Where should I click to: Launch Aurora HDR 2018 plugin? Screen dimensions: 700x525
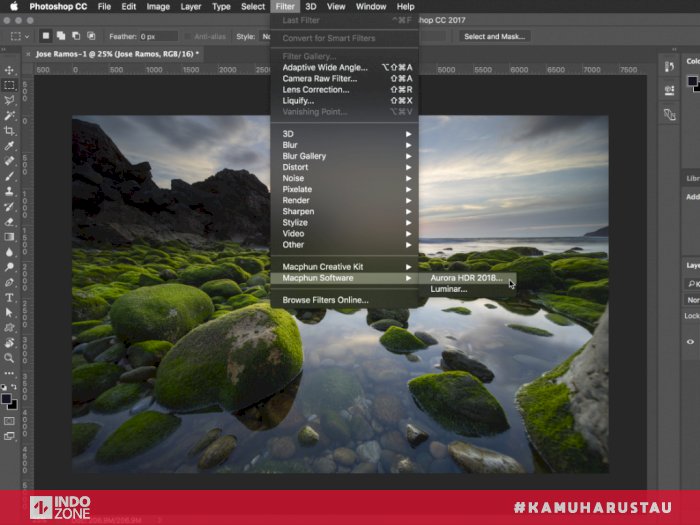pos(467,278)
